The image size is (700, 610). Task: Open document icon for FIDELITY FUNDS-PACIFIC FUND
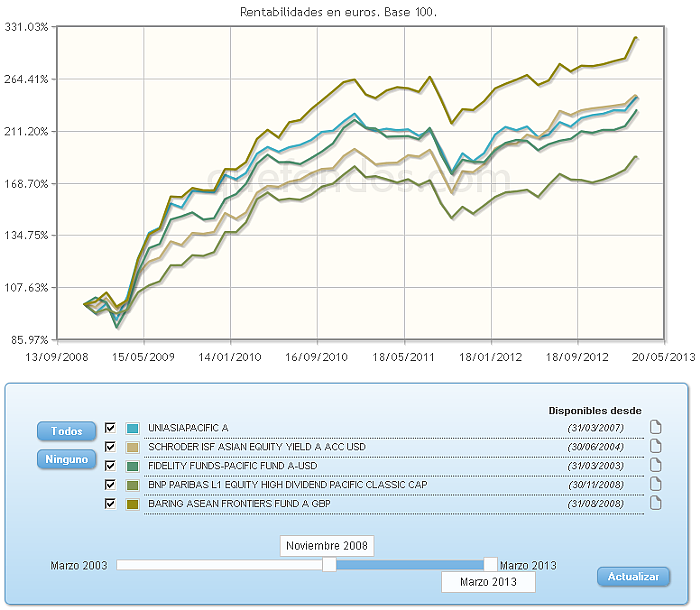655,465
